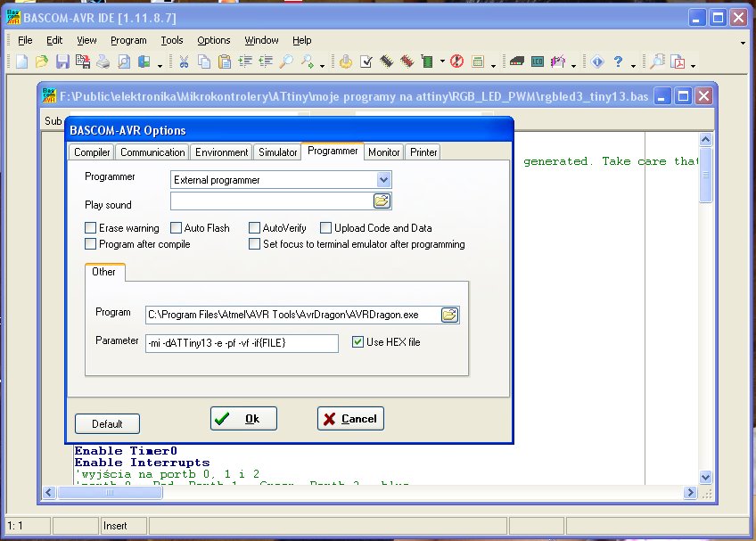756x541 pixels.
Task: Open the Programmer type dropdown
Action: pos(383,180)
